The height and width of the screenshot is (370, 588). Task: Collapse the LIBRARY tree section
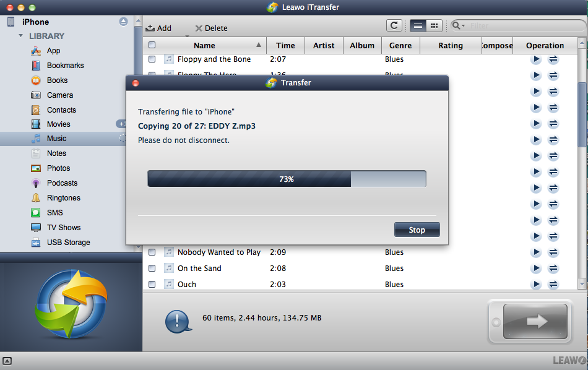pyautogui.click(x=21, y=36)
